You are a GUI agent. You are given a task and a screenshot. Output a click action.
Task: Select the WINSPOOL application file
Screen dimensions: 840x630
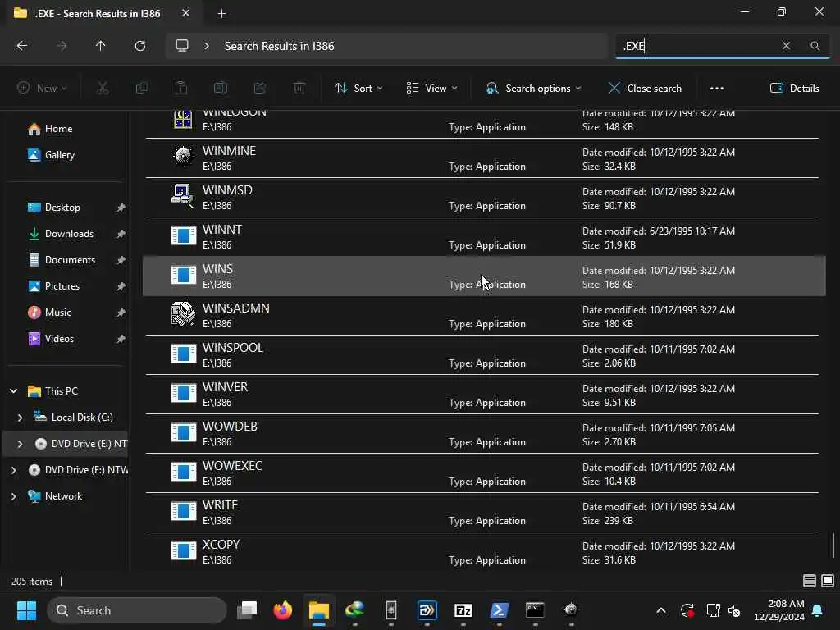pos(482,355)
